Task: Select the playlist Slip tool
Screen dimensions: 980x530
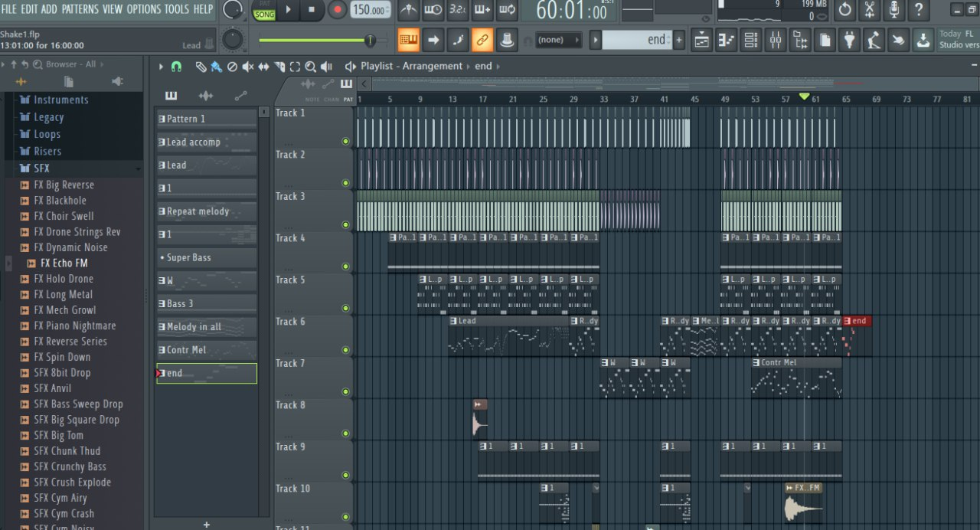Action: pos(264,67)
